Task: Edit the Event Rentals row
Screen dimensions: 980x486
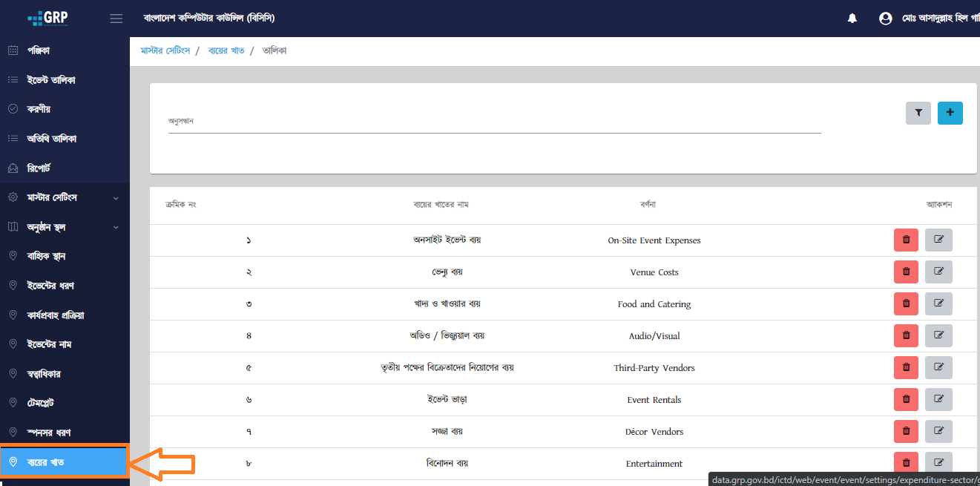Action: point(938,400)
